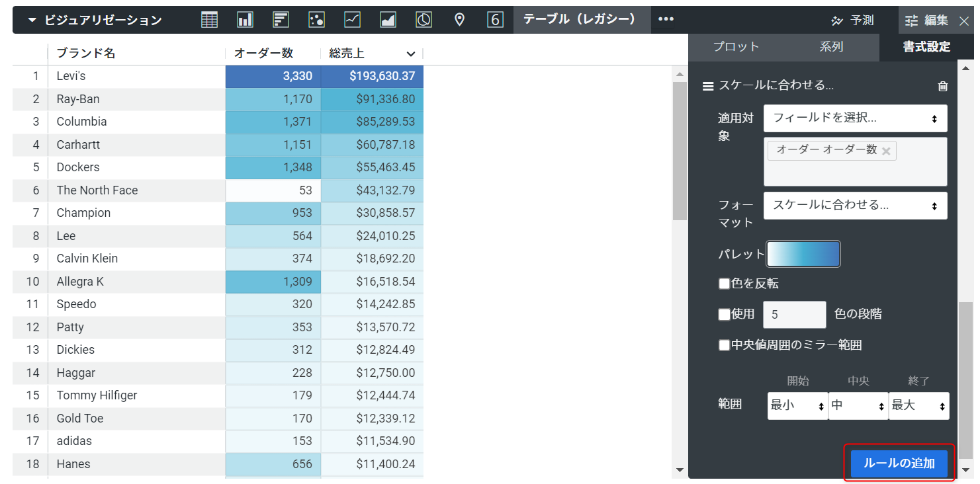
Task: Select the line chart visualization icon
Action: [x=352, y=19]
